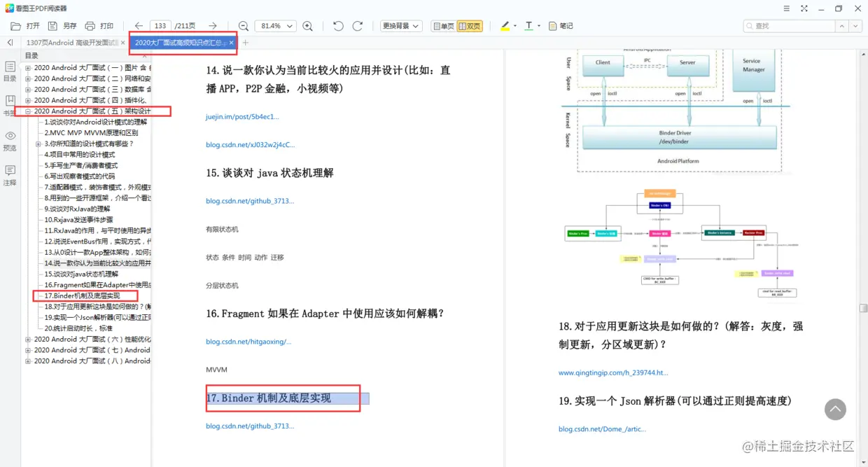Open the title bar menu icon
This screenshot has width=868, height=467.
[786, 8]
